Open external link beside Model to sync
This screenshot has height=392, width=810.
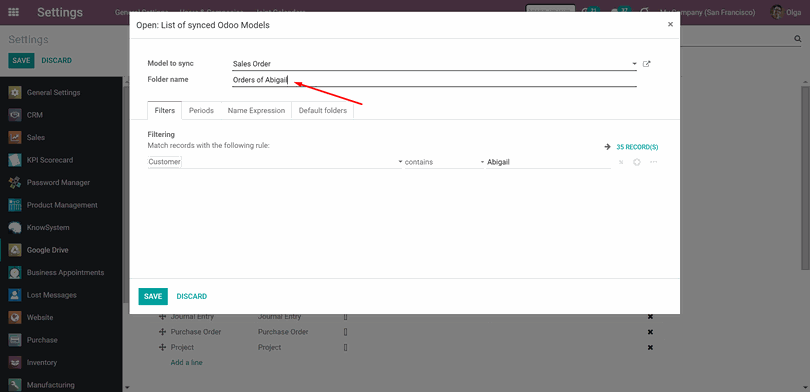646,64
